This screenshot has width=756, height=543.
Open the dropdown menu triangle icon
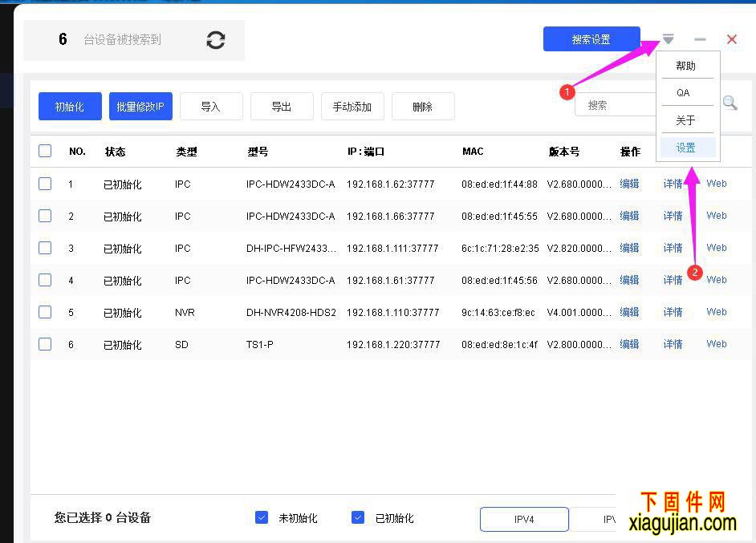668,39
